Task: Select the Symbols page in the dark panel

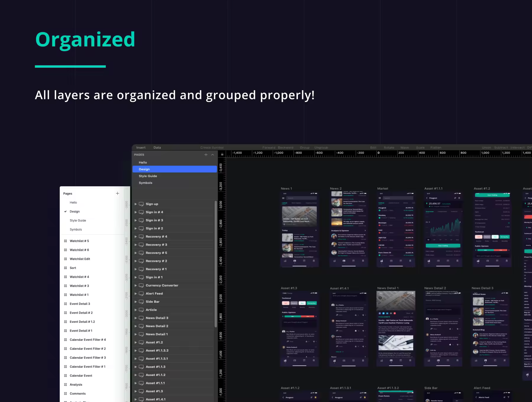Action: [145, 183]
